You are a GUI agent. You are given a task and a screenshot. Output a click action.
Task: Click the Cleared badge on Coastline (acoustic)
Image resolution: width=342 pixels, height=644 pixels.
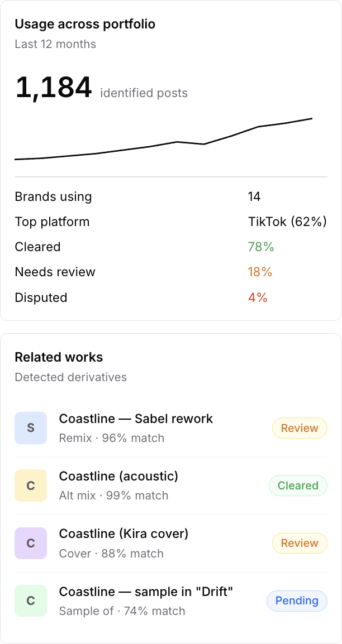298,486
